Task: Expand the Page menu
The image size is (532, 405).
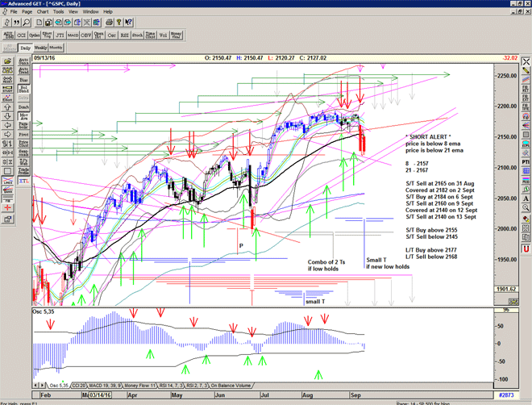Action: point(27,12)
